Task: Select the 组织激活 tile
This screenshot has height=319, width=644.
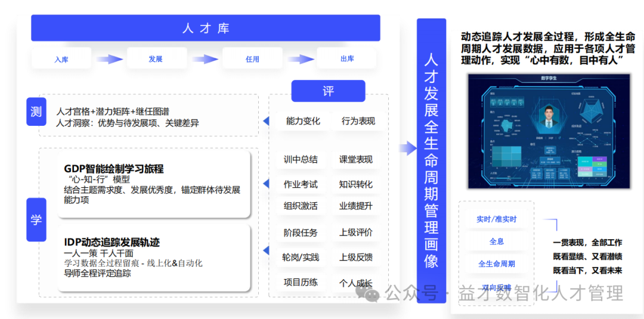Action: point(301,206)
